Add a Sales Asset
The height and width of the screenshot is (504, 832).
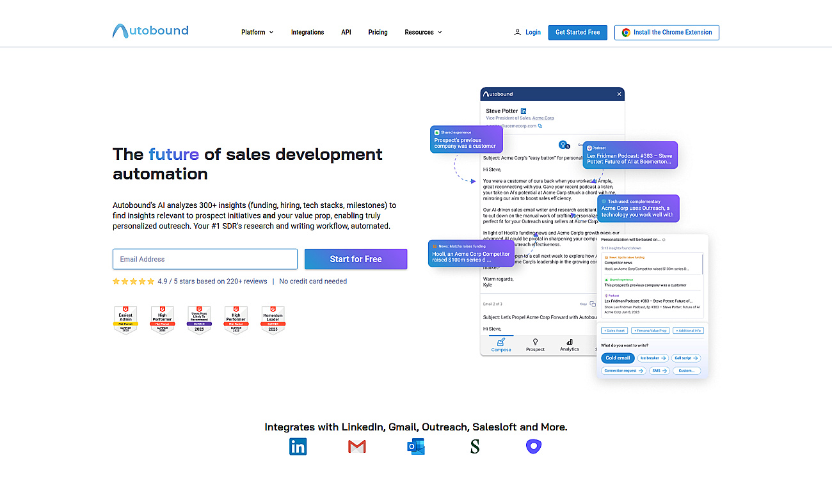pyautogui.click(x=614, y=331)
